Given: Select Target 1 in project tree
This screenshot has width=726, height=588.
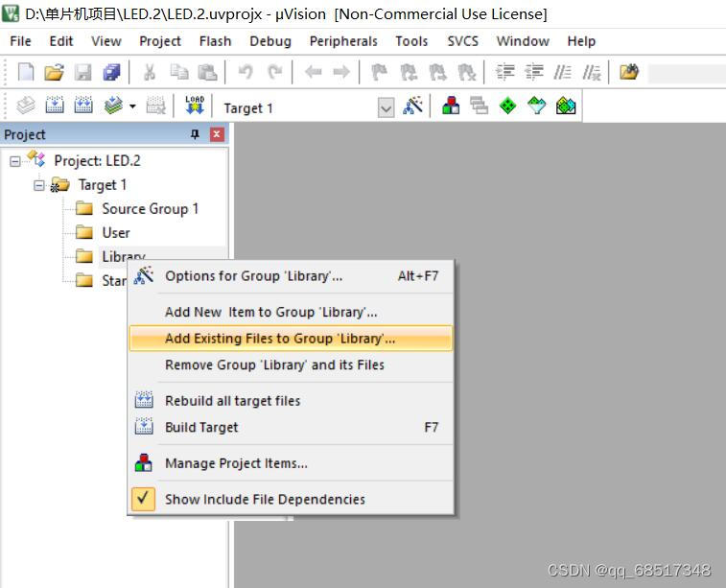Looking at the screenshot, I should [x=102, y=185].
